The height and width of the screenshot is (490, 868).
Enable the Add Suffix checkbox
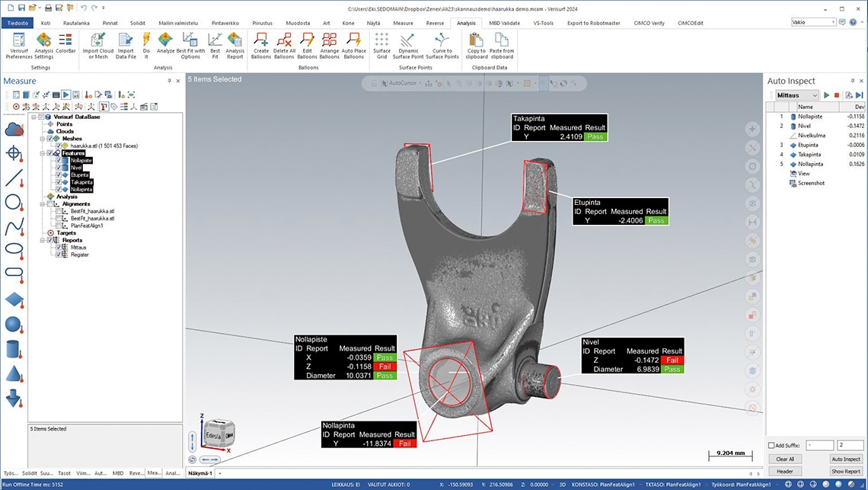coord(771,445)
